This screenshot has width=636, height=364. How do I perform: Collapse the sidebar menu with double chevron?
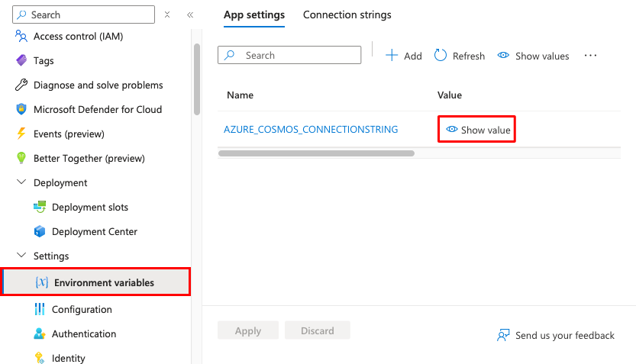click(x=190, y=14)
